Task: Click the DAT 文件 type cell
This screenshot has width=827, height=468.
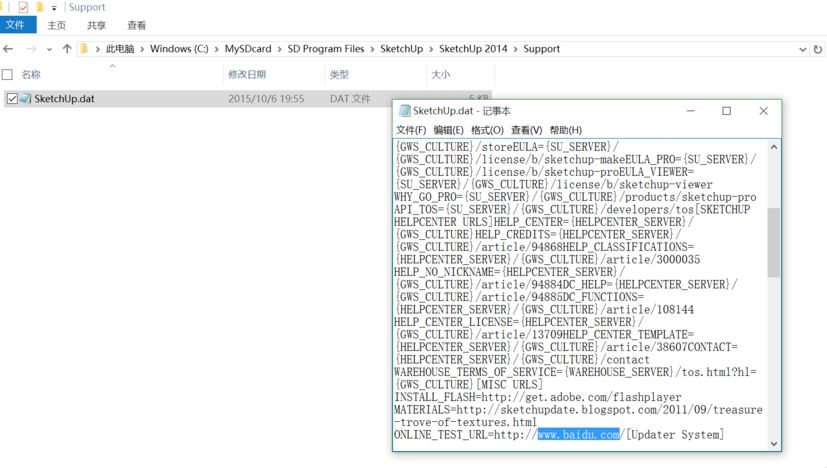Action: pyautogui.click(x=350, y=99)
